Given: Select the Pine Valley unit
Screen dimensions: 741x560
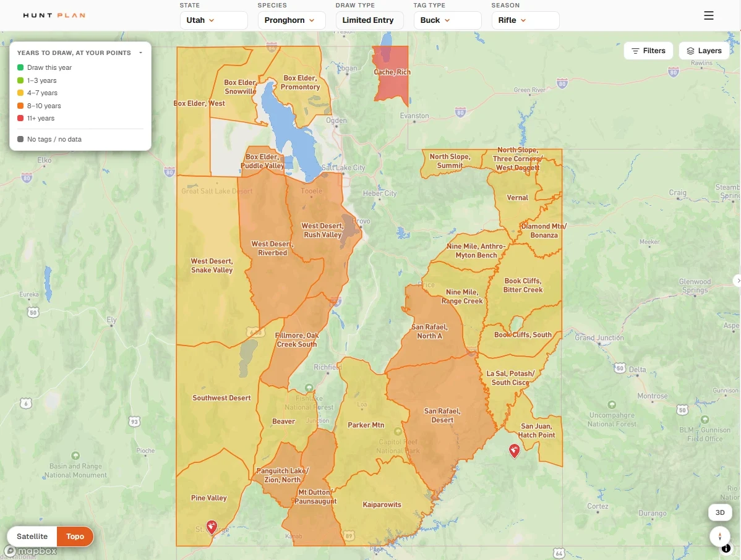Looking at the screenshot, I should click(x=209, y=498).
